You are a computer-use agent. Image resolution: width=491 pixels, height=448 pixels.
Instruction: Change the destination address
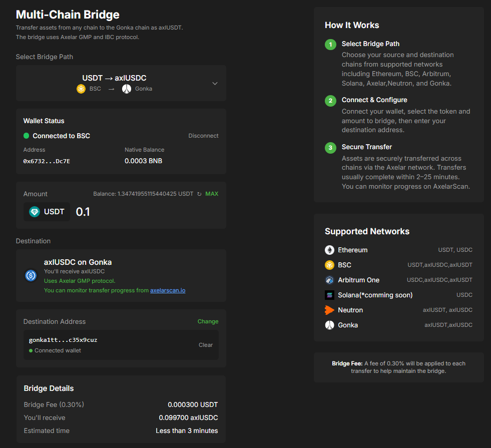coord(208,321)
